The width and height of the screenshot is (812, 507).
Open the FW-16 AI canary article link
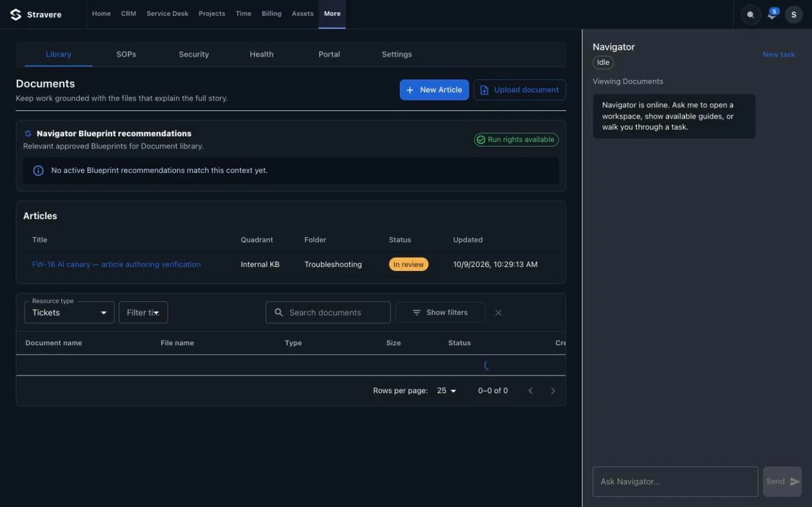(116, 265)
